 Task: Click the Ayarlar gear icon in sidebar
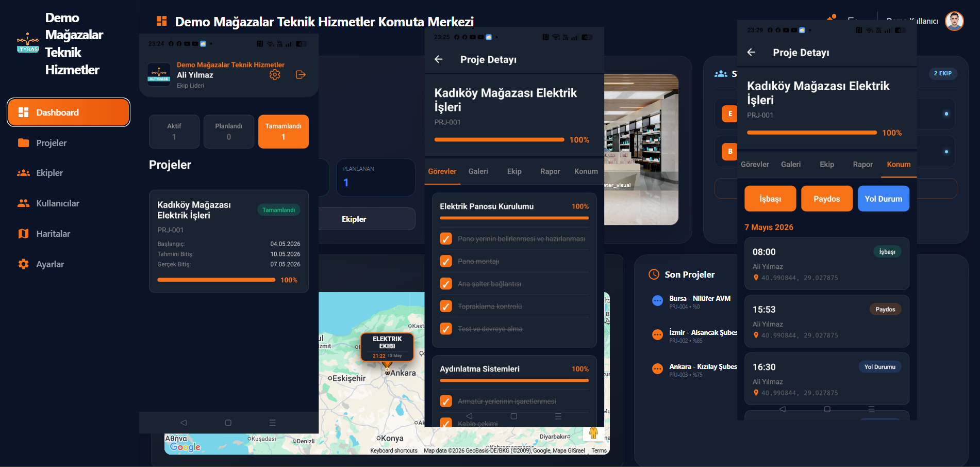click(x=23, y=264)
